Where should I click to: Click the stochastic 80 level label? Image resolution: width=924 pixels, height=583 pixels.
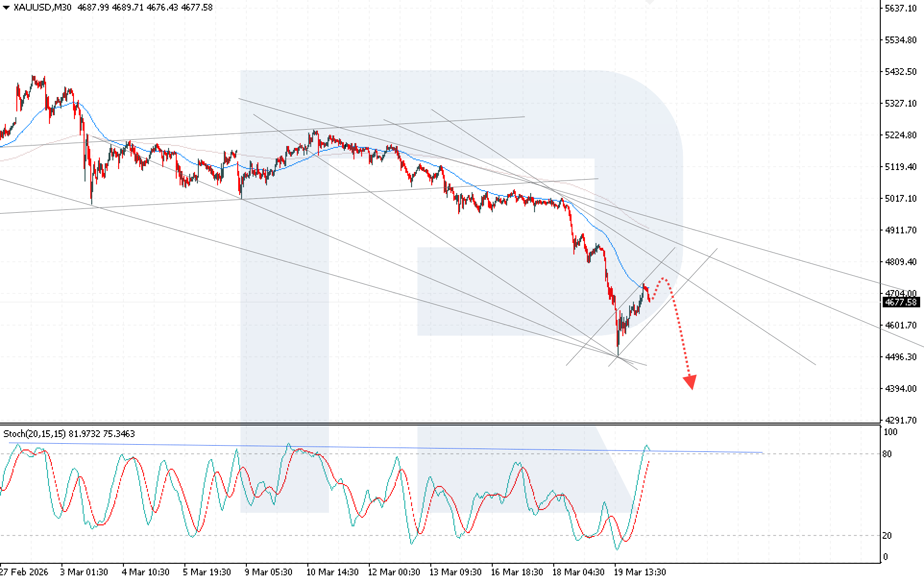point(887,454)
